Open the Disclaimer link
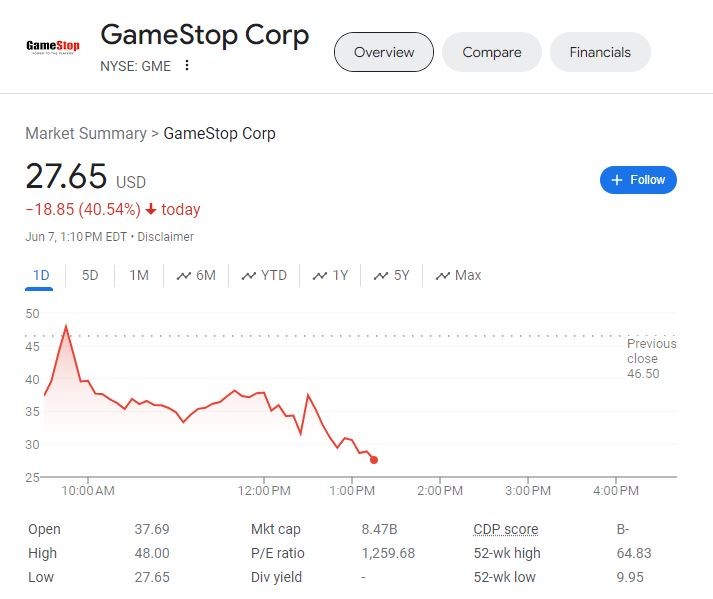This screenshot has height=599, width=713. pos(165,237)
